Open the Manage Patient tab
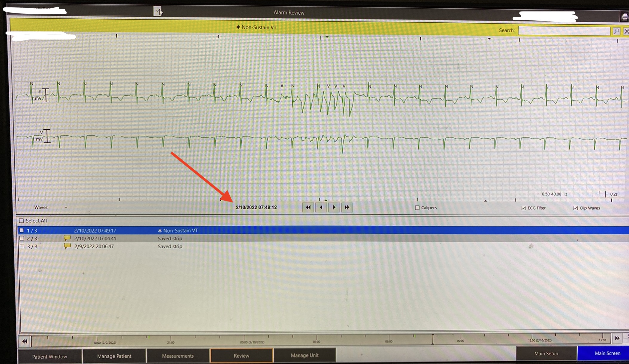Viewport: 629px width, 364px height. pyautogui.click(x=114, y=356)
